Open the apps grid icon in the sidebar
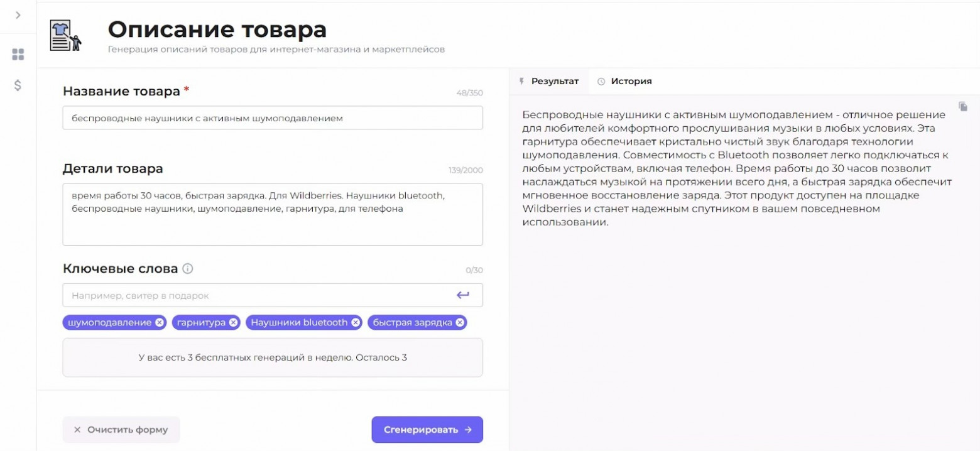This screenshot has height=451, width=980. [18, 55]
